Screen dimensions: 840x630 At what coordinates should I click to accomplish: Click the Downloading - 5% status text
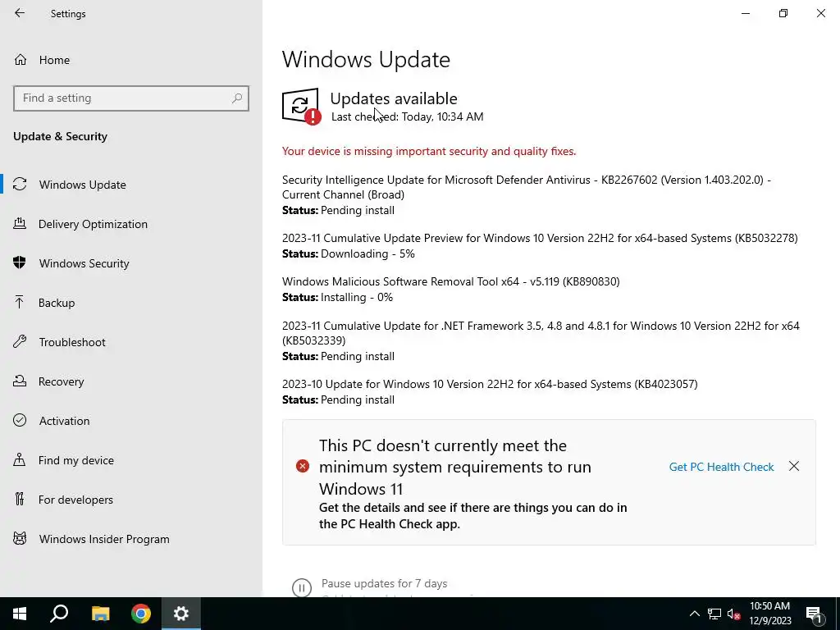367,254
